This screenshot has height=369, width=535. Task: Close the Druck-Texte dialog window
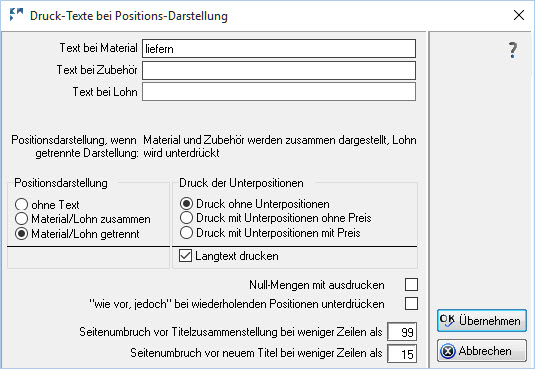[519, 15]
